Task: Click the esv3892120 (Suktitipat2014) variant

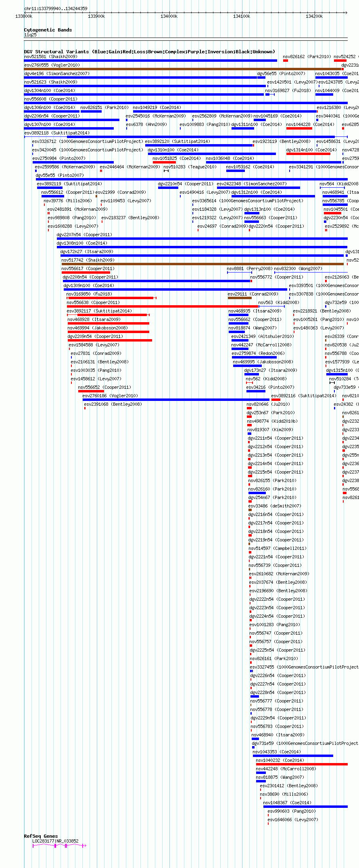Action: pos(199,145)
